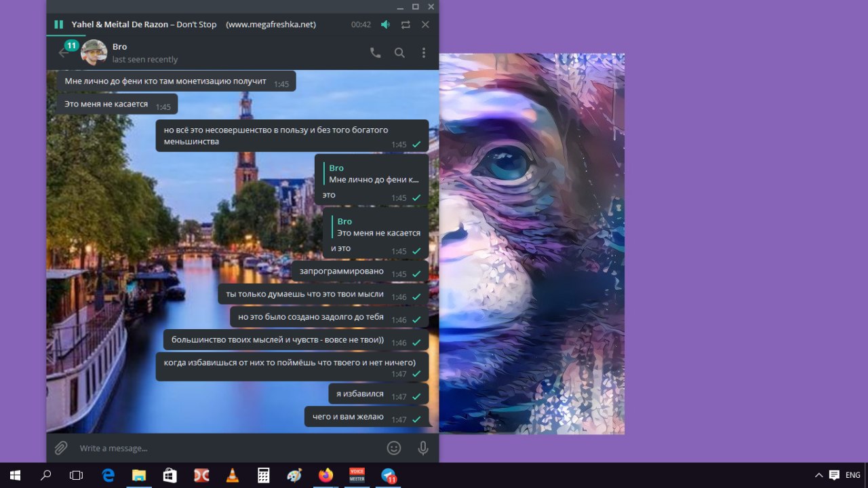Image resolution: width=868 pixels, height=488 pixels.
Task: Select message 'но всё это несовершенство в пользу'
Action: pyautogui.click(x=292, y=136)
